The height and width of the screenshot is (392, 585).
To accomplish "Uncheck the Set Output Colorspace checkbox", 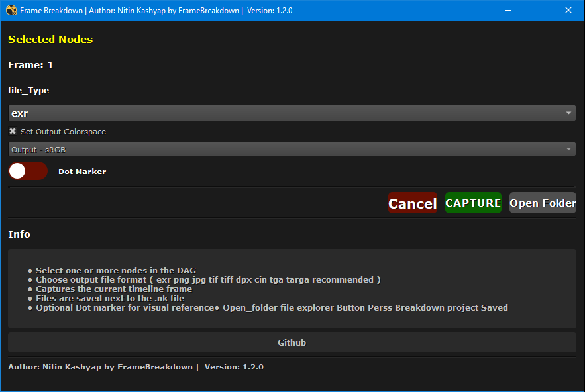I will click(x=13, y=132).
